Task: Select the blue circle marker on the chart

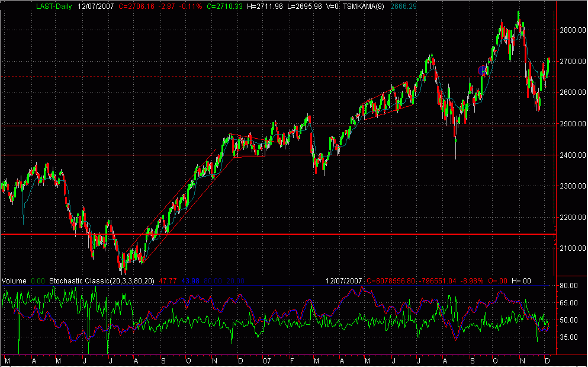Action: 481,71
